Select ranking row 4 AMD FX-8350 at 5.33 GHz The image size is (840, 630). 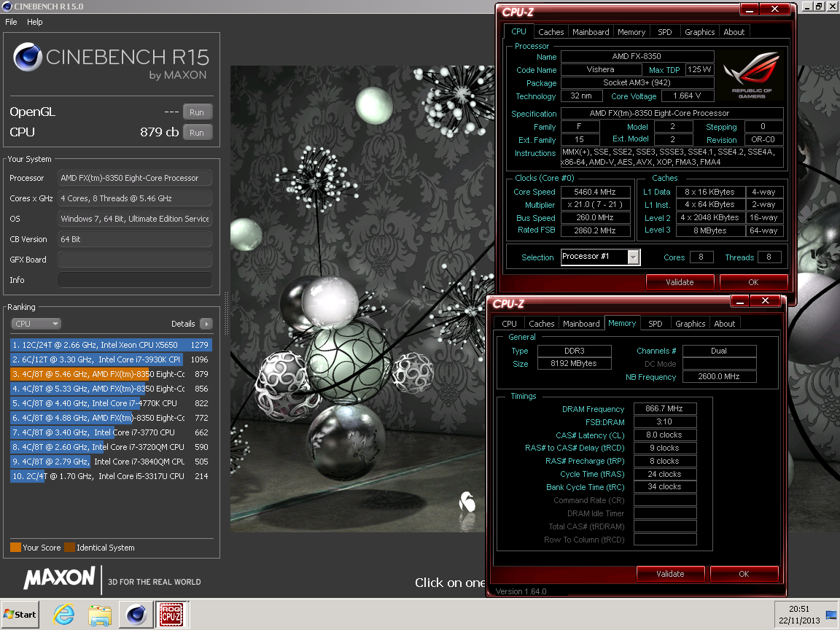pyautogui.click(x=111, y=389)
